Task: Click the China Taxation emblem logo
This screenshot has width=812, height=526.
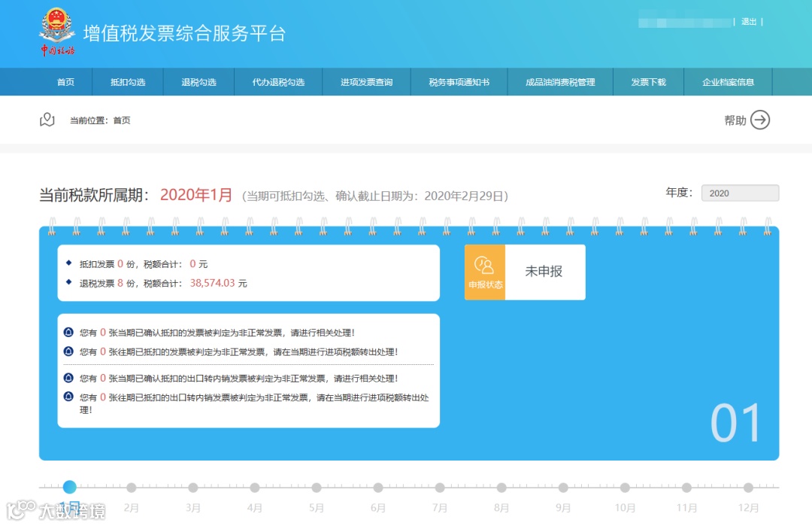Action: [57, 31]
